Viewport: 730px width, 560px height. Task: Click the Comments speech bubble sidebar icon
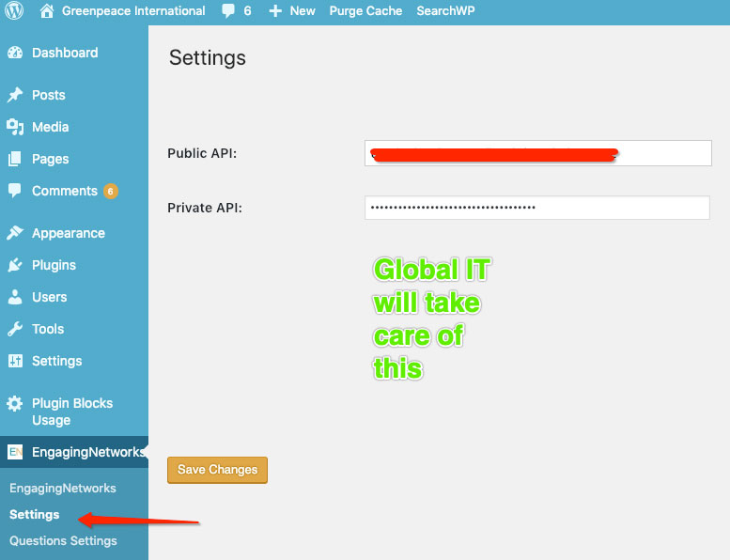(x=15, y=191)
